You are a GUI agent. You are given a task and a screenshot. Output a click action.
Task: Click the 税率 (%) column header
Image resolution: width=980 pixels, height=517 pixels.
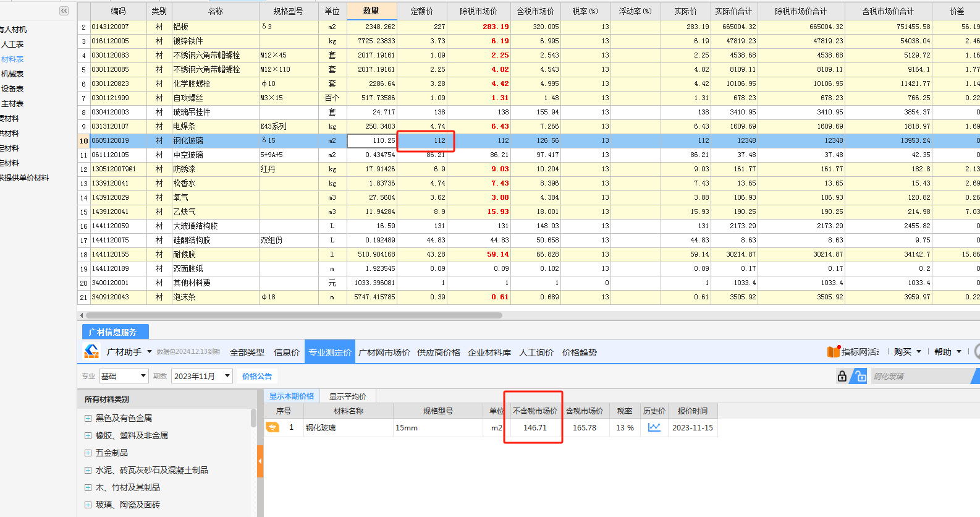(x=585, y=11)
